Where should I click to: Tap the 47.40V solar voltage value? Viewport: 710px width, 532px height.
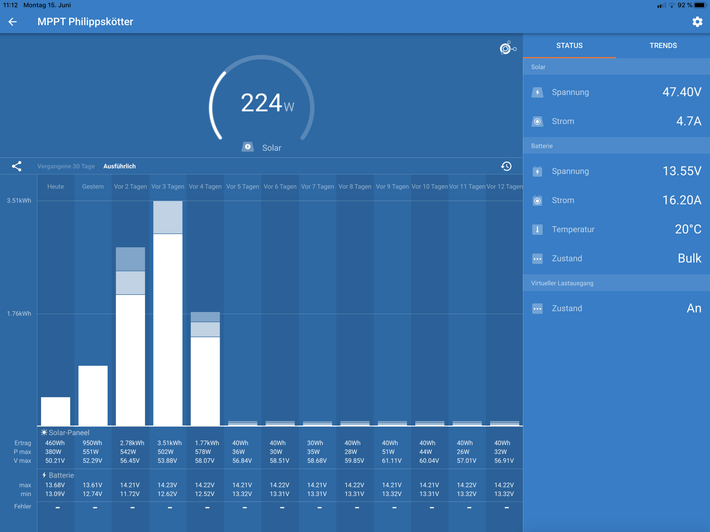coord(681,92)
